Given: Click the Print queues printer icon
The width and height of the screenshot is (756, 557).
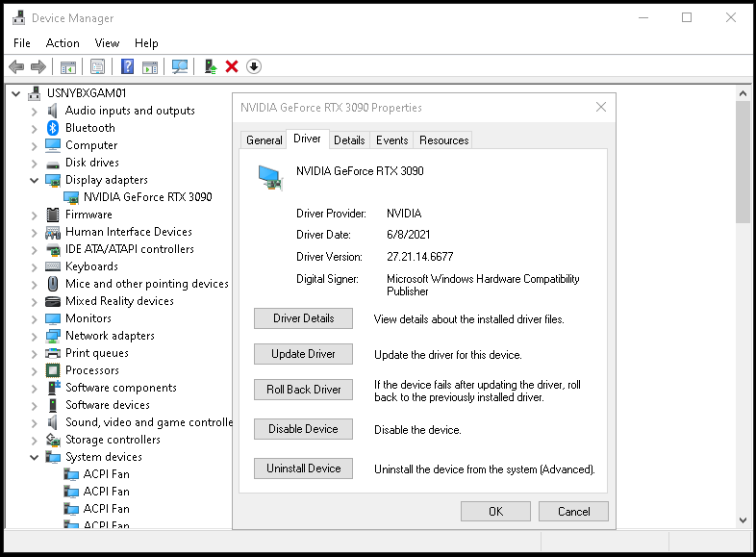Looking at the screenshot, I should [x=53, y=353].
